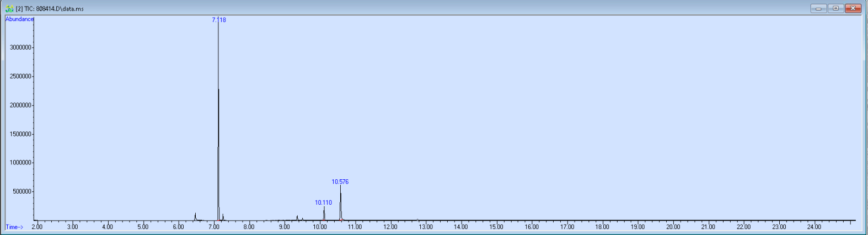This screenshot has height=235, width=868.
Task: Click the Time--> axis label
Action: 14,227
